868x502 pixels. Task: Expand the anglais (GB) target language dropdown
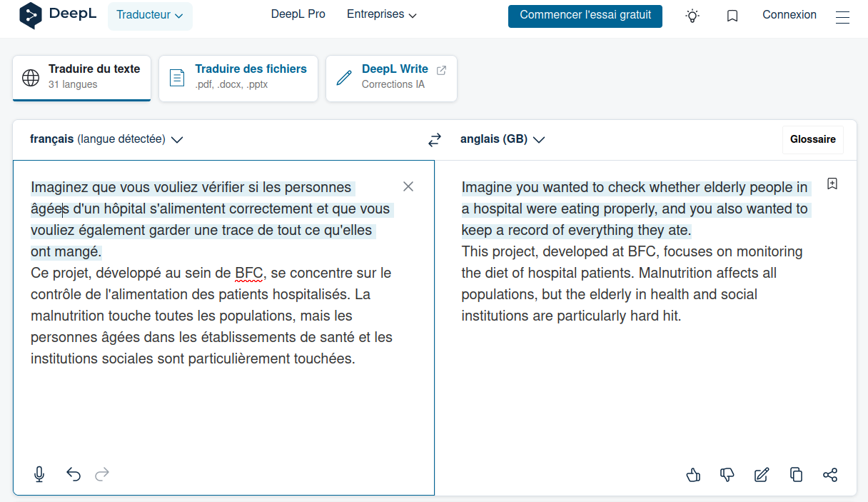pyautogui.click(x=503, y=139)
